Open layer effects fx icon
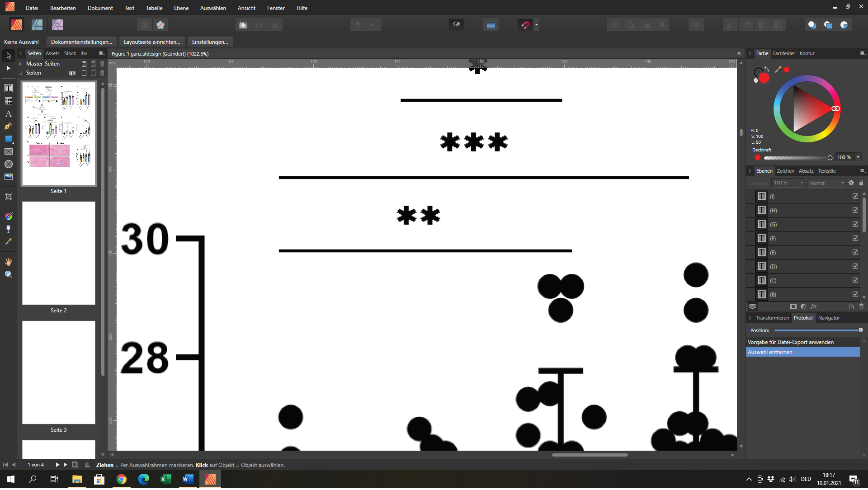The width and height of the screenshot is (868, 490). pyautogui.click(x=813, y=306)
